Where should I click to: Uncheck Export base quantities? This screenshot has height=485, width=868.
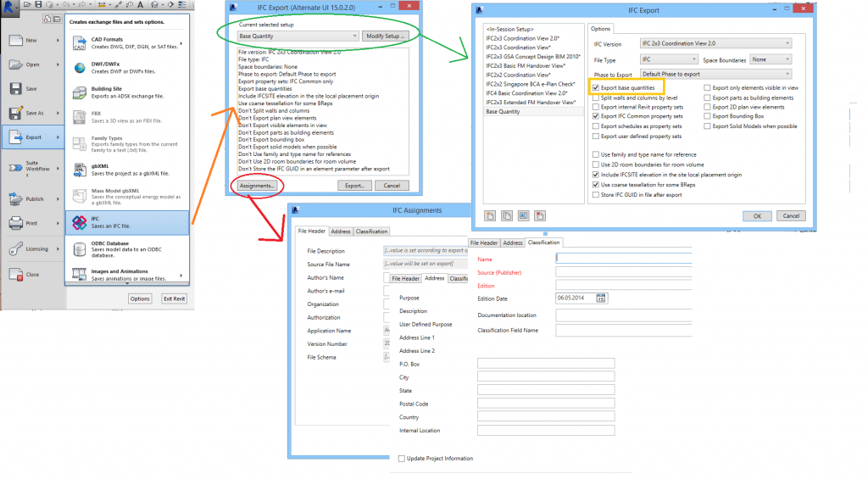tap(596, 87)
